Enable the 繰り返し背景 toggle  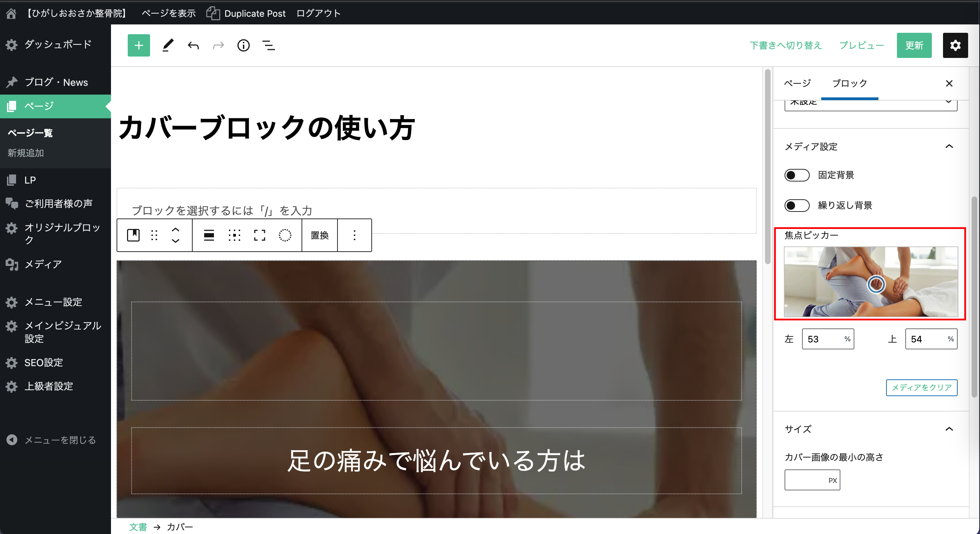point(797,205)
